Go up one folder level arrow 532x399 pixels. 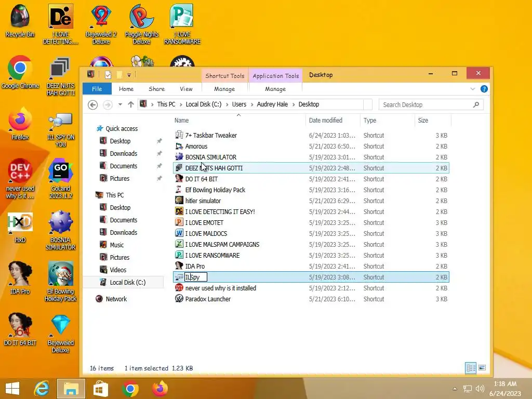[x=130, y=104]
